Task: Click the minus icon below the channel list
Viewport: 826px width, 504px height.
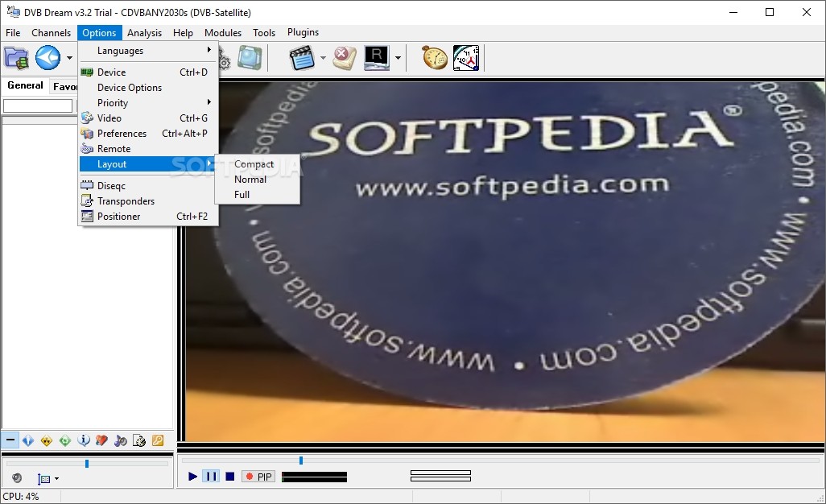Action: (x=10, y=440)
